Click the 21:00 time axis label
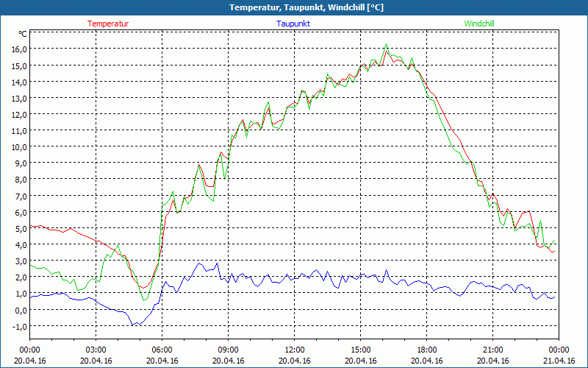Image resolution: width=588 pixels, height=368 pixels. tap(492, 350)
